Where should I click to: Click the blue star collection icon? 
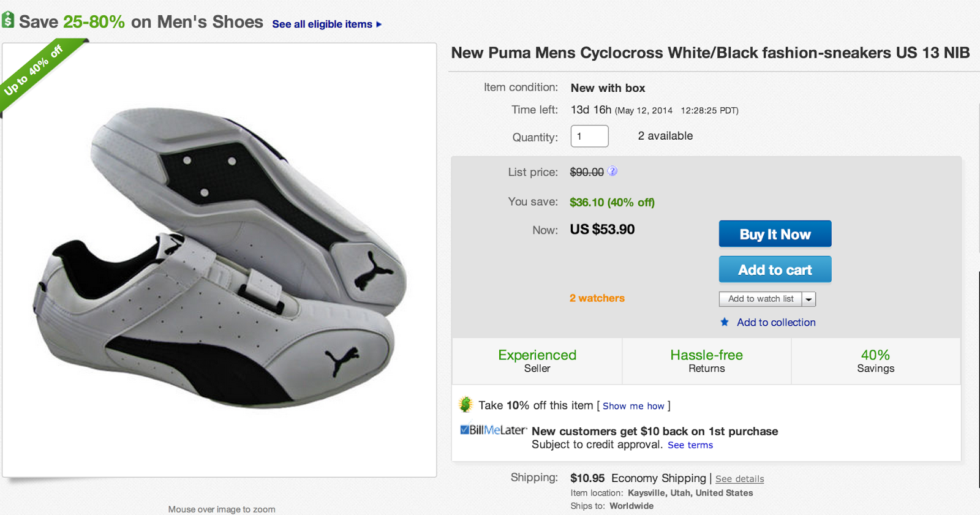(725, 322)
